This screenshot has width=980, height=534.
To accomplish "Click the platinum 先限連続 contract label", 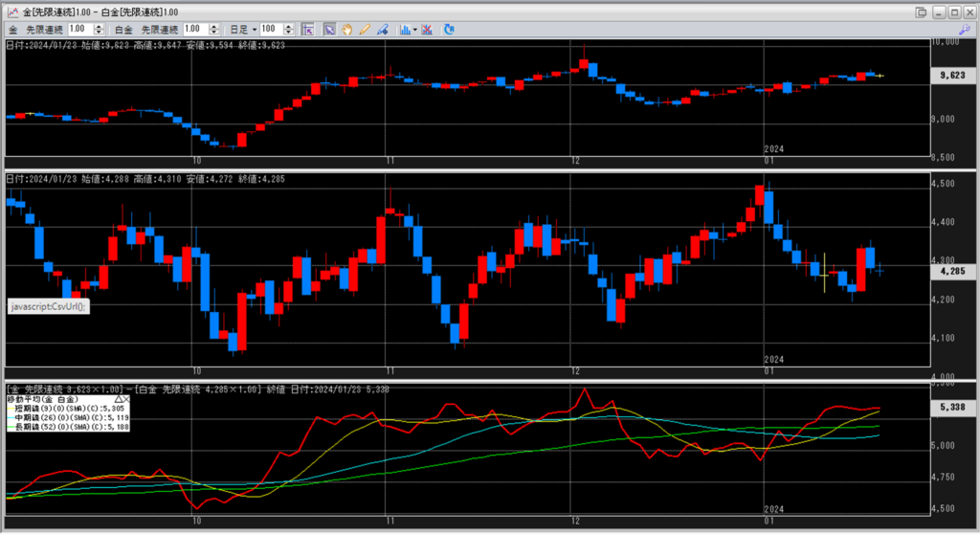I will (x=158, y=30).
